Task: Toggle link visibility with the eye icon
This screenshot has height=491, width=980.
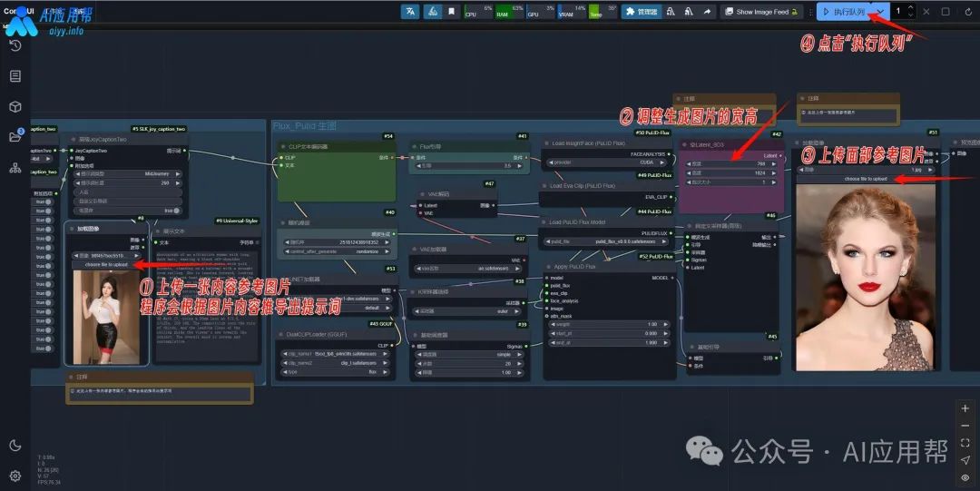Action: click(x=965, y=477)
